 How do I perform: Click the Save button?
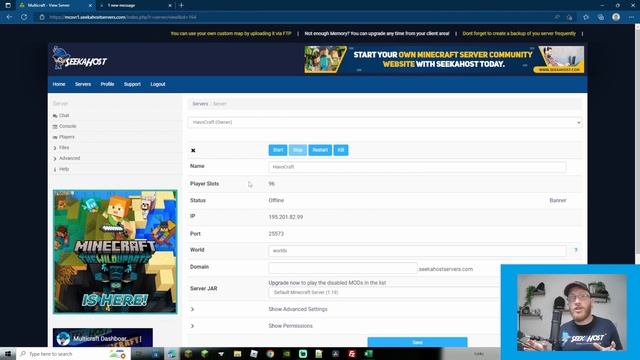[417, 342]
